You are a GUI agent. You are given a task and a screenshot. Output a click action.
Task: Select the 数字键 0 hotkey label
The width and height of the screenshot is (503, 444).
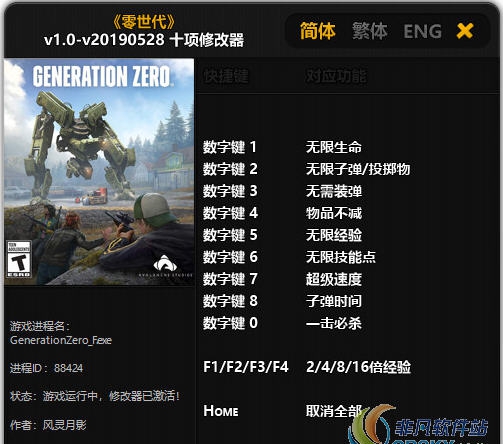(230, 323)
